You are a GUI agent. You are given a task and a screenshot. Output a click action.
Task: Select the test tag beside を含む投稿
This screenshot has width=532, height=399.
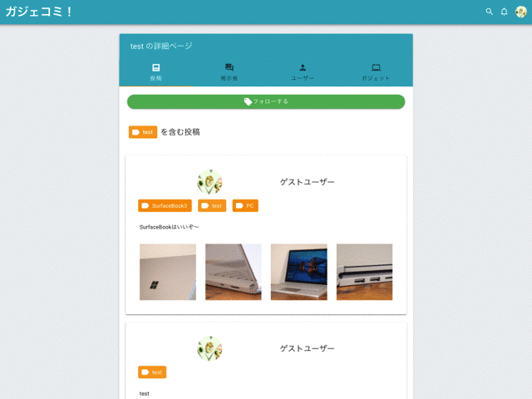143,132
